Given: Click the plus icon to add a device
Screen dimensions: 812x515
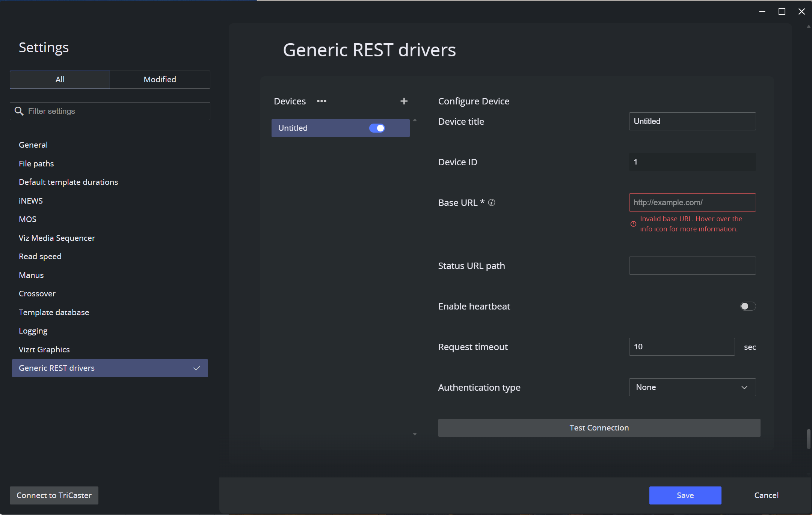Looking at the screenshot, I should pos(404,101).
